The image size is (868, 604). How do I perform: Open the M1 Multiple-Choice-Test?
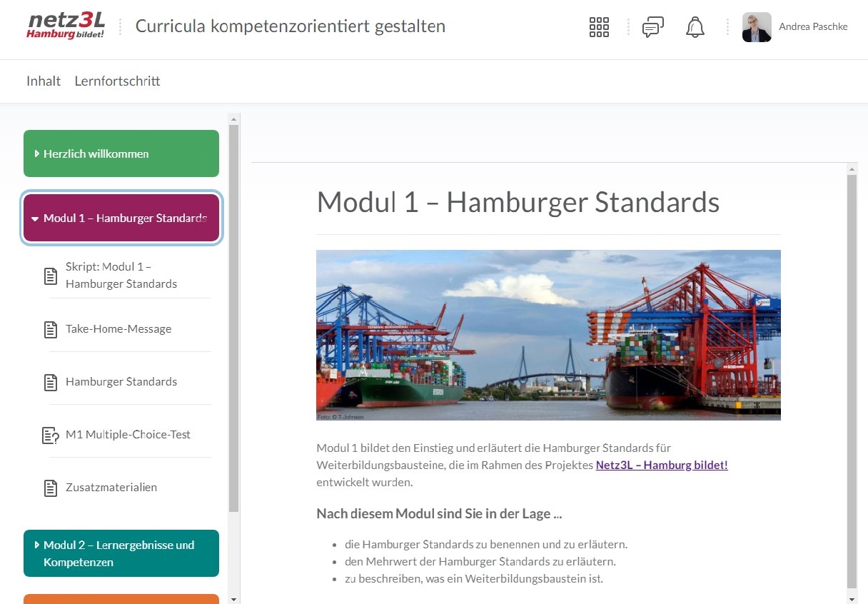tap(130, 435)
